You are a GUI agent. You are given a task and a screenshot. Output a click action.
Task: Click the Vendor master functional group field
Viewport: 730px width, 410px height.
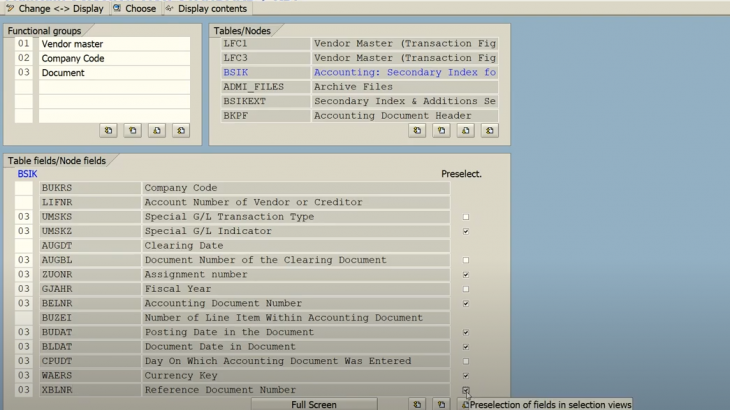[x=113, y=44]
